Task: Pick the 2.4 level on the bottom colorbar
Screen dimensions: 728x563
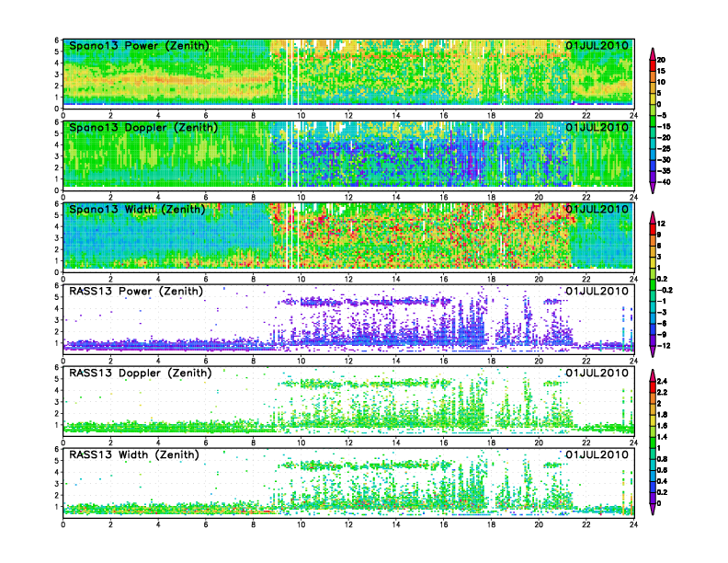Action: point(673,380)
